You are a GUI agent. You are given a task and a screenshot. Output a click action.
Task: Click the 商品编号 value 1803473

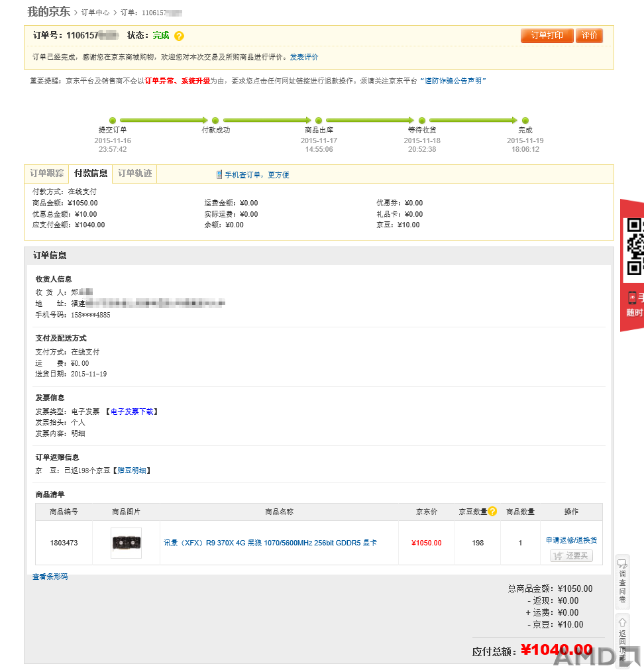64,543
